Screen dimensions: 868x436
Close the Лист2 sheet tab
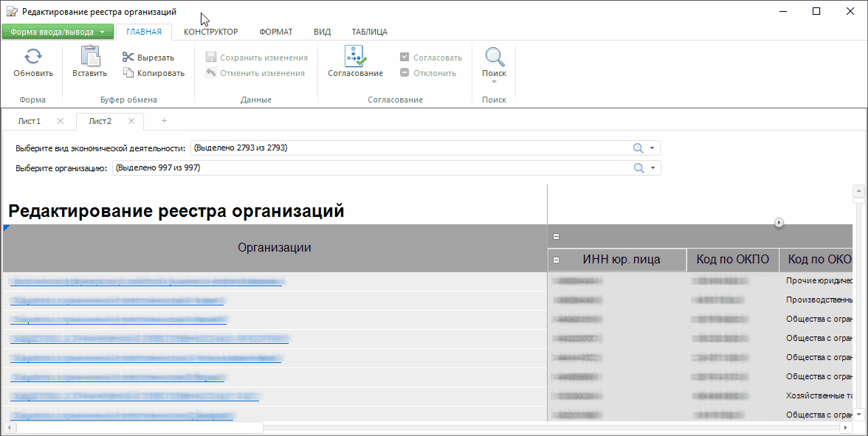click(x=131, y=121)
